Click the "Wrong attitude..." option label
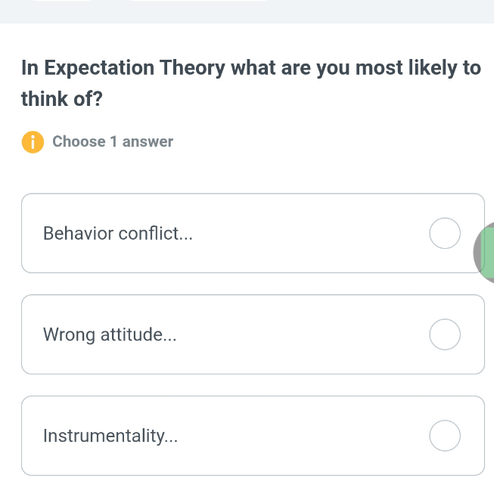 click(x=110, y=335)
